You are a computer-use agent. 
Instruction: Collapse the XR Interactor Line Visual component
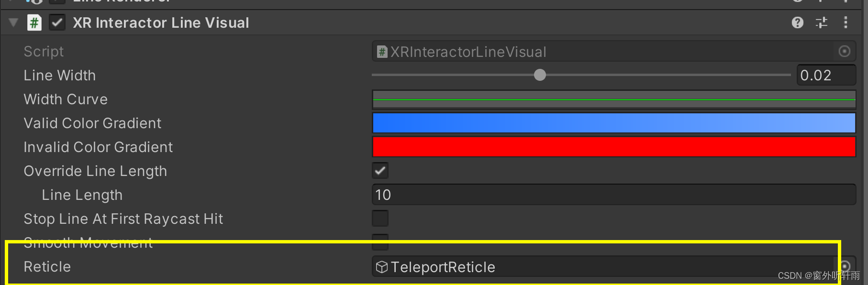(x=13, y=22)
